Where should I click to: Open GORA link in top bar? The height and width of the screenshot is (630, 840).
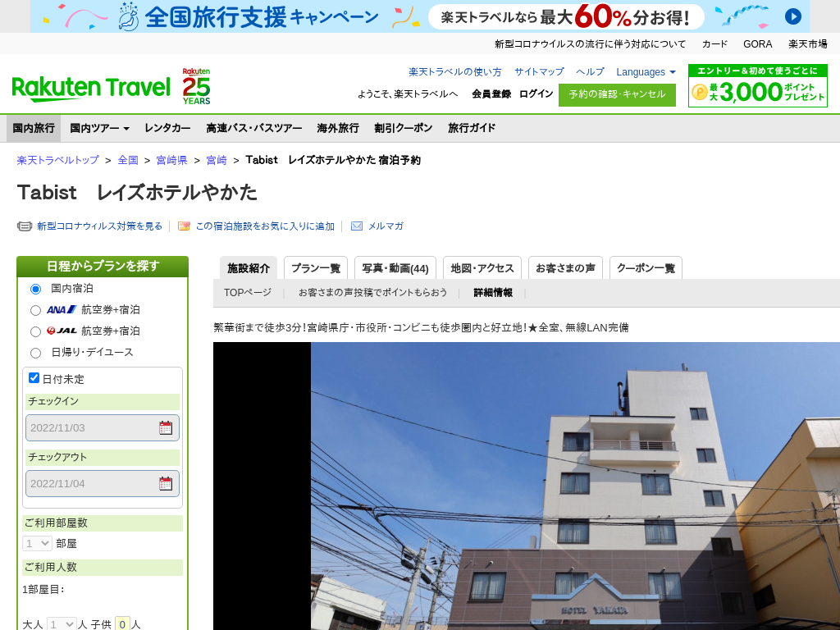tap(757, 44)
